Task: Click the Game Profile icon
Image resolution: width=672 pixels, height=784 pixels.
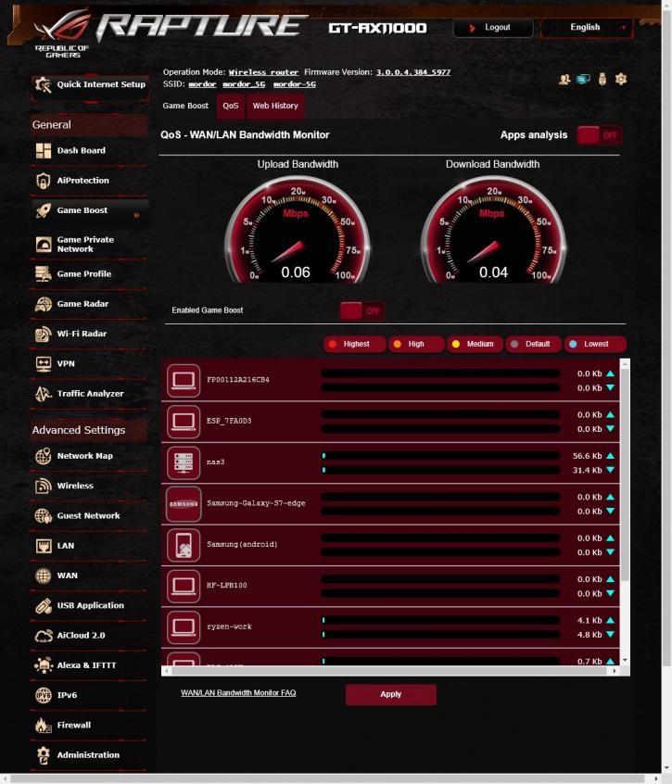Action: click(x=44, y=274)
